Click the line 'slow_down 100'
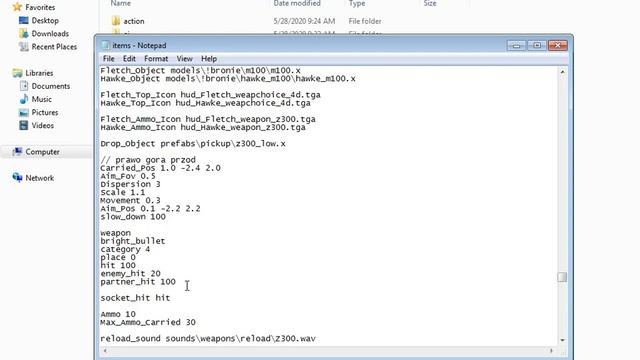This screenshot has height=360, width=640. point(133,217)
